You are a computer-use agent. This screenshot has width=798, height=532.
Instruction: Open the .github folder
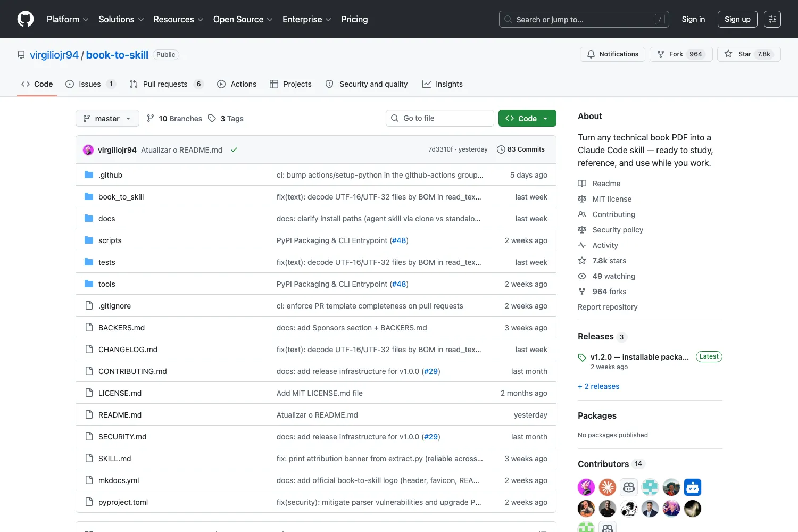(x=110, y=175)
